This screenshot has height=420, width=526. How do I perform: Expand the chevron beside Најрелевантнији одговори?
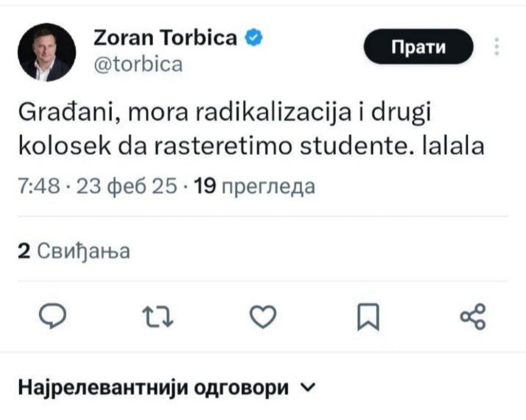pos(308,388)
